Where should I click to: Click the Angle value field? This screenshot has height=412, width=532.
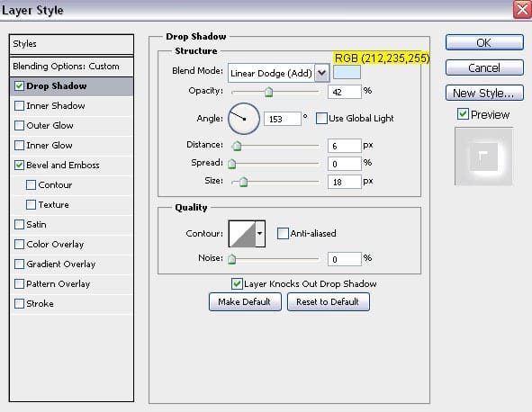(x=283, y=119)
